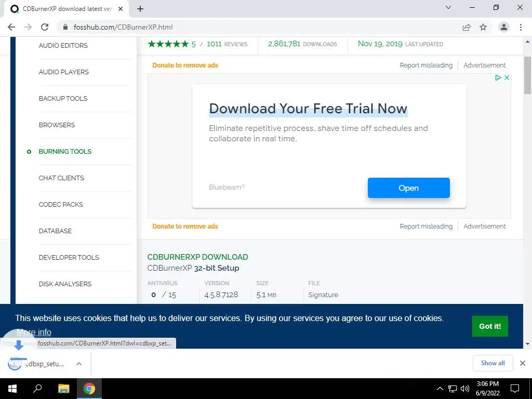Open the Windows Start menu

[x=12, y=389]
